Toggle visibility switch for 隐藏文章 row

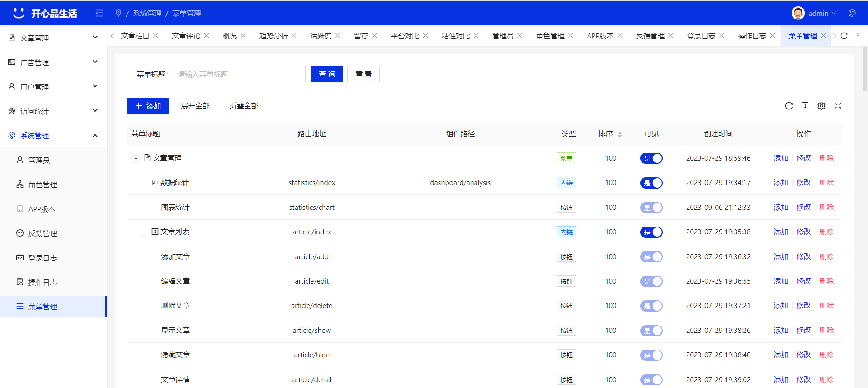pyautogui.click(x=651, y=355)
